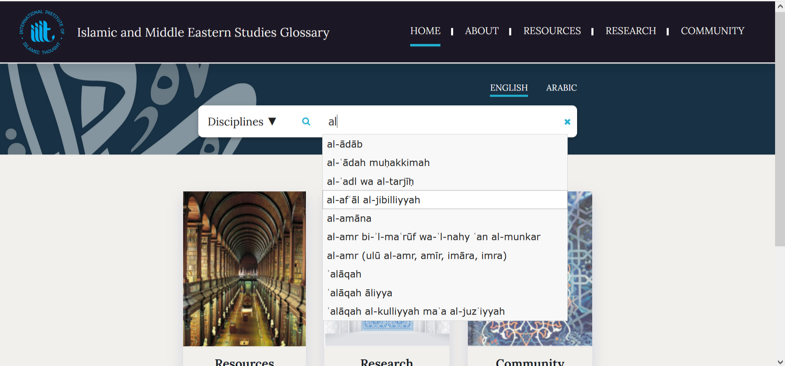Select suggestion 'ʿalāqah al-kulliyyah maʿa al-juzʾiyyah'
785x366 pixels.
(445, 311)
